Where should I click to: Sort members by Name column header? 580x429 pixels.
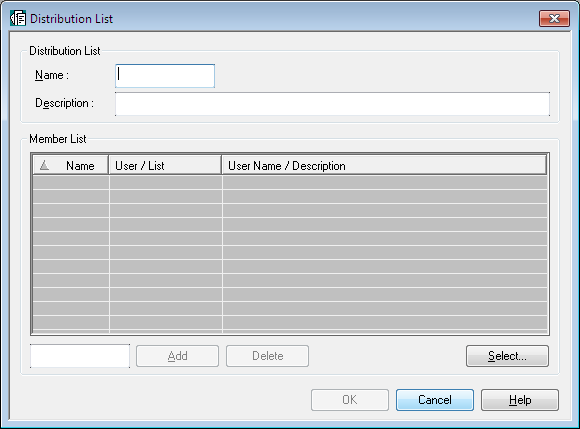(71, 165)
